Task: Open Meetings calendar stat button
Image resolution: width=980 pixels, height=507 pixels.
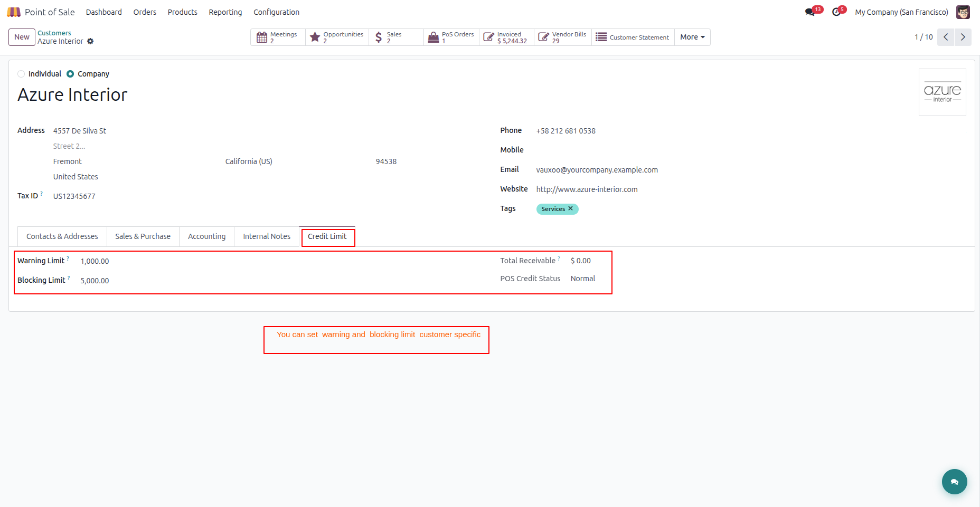Action: [278, 37]
